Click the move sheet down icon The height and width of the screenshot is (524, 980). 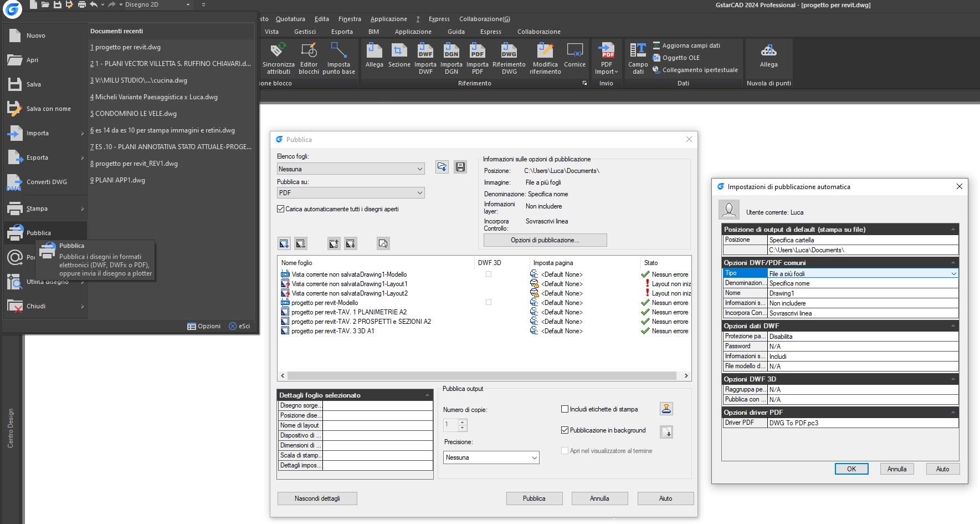tap(350, 243)
